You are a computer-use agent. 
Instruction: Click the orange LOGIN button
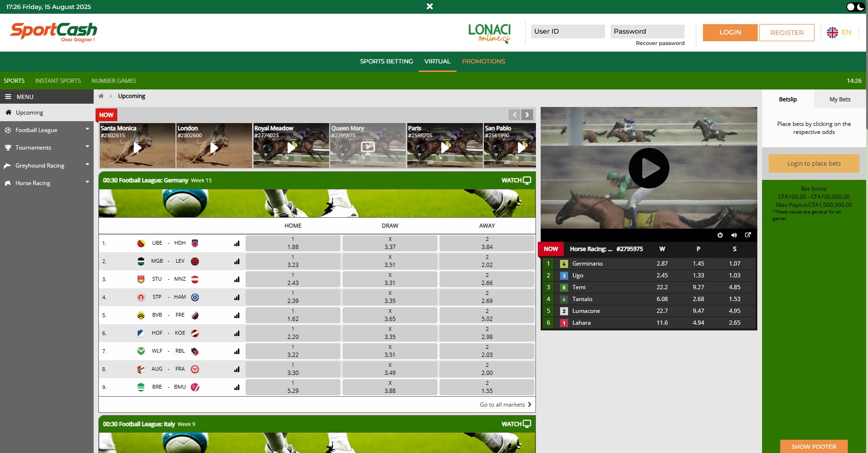(730, 33)
